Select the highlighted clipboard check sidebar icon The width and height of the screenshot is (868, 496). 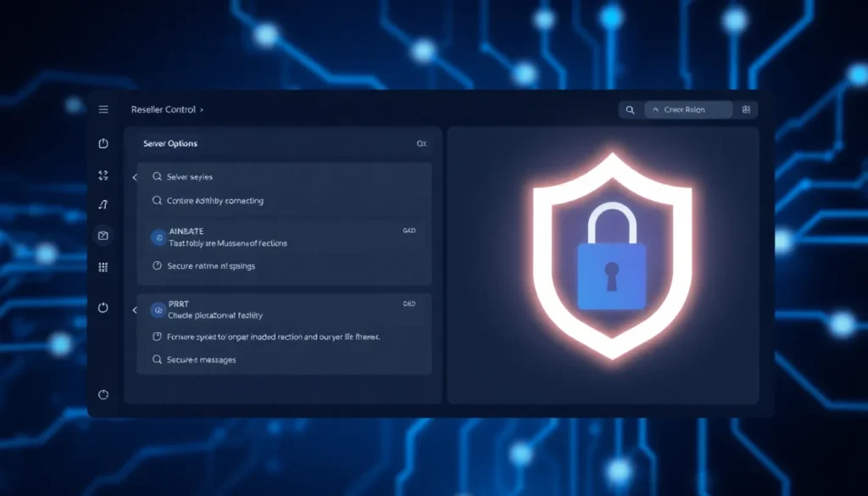(x=103, y=236)
